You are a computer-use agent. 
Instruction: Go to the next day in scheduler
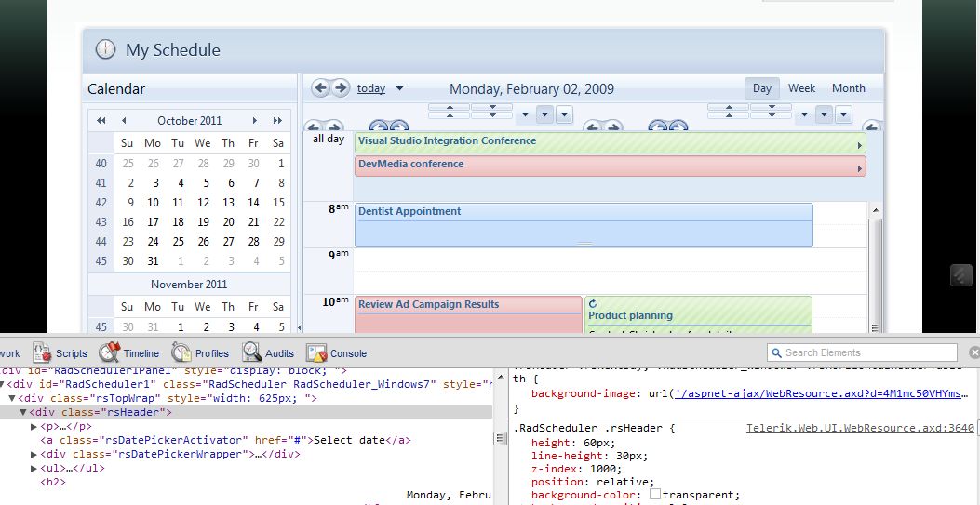(340, 88)
